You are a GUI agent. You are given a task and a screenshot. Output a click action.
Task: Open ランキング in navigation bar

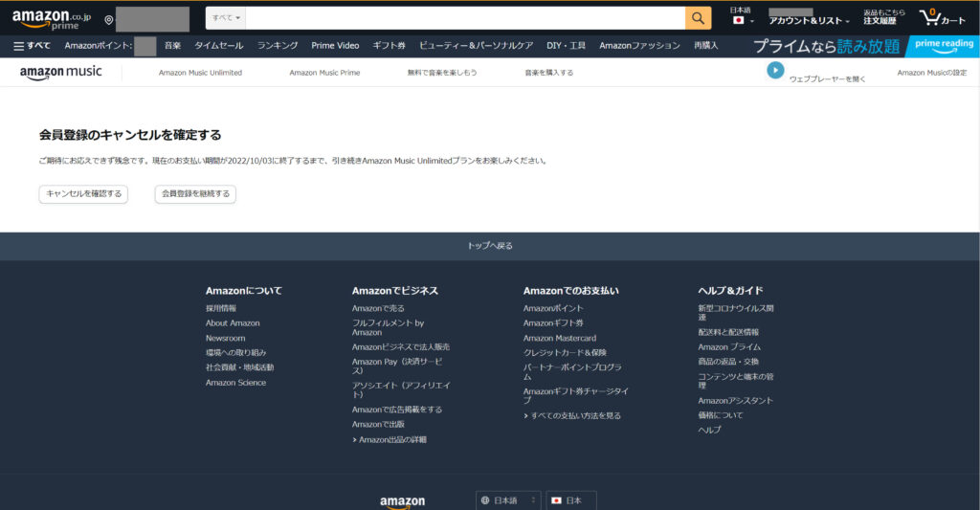[x=277, y=46]
